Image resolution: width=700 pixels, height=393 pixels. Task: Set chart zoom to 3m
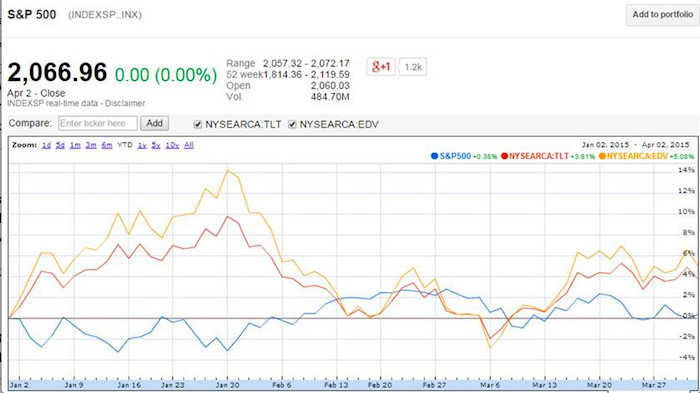click(91, 145)
